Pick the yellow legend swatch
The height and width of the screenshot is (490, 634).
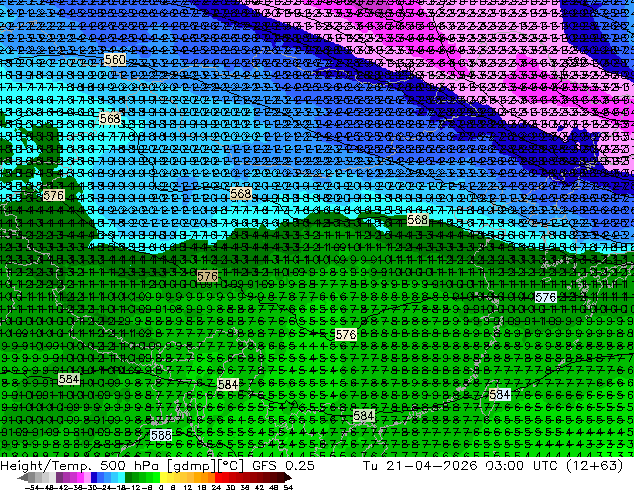[x=163, y=478]
